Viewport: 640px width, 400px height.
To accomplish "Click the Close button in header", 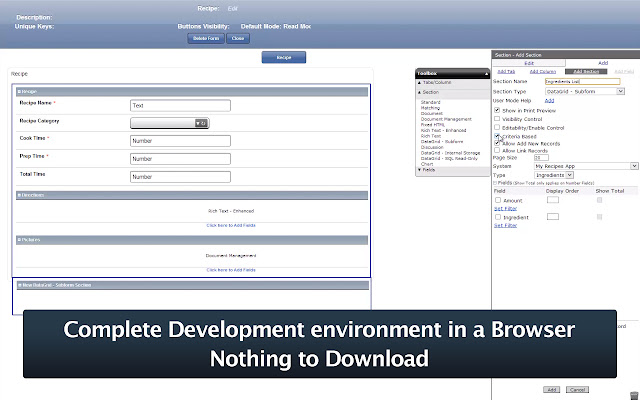I will pos(238,38).
